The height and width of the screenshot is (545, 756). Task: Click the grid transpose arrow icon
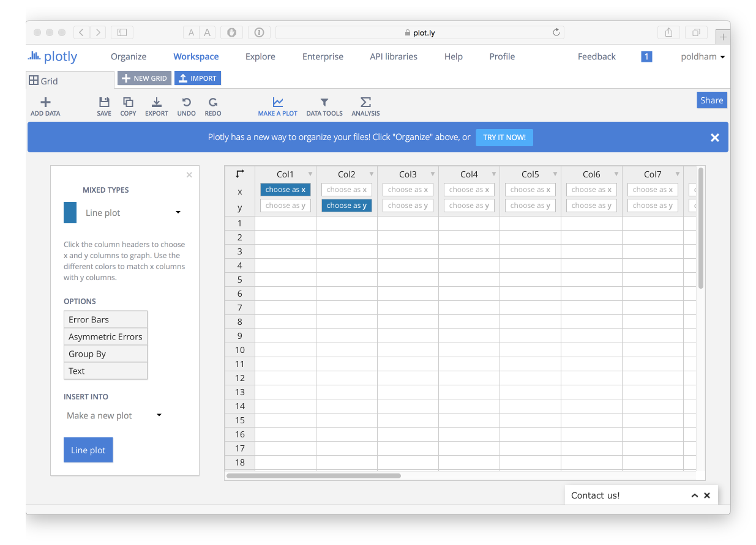(240, 174)
